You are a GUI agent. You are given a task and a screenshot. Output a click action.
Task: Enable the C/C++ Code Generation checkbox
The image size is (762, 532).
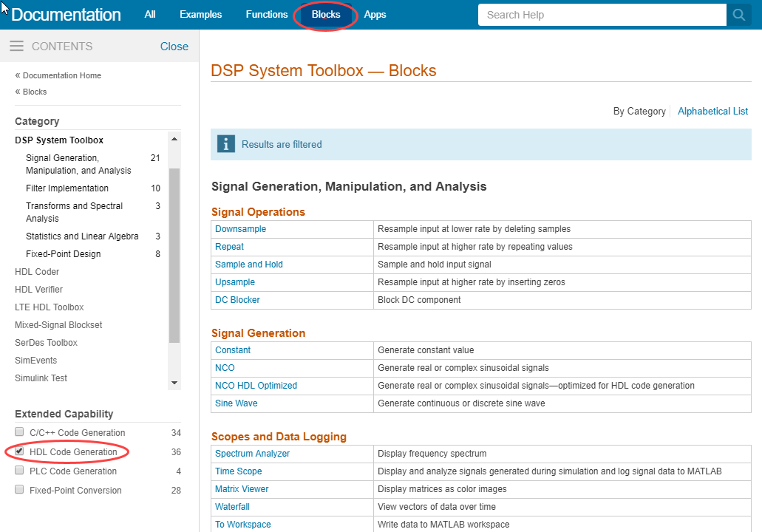pos(19,432)
